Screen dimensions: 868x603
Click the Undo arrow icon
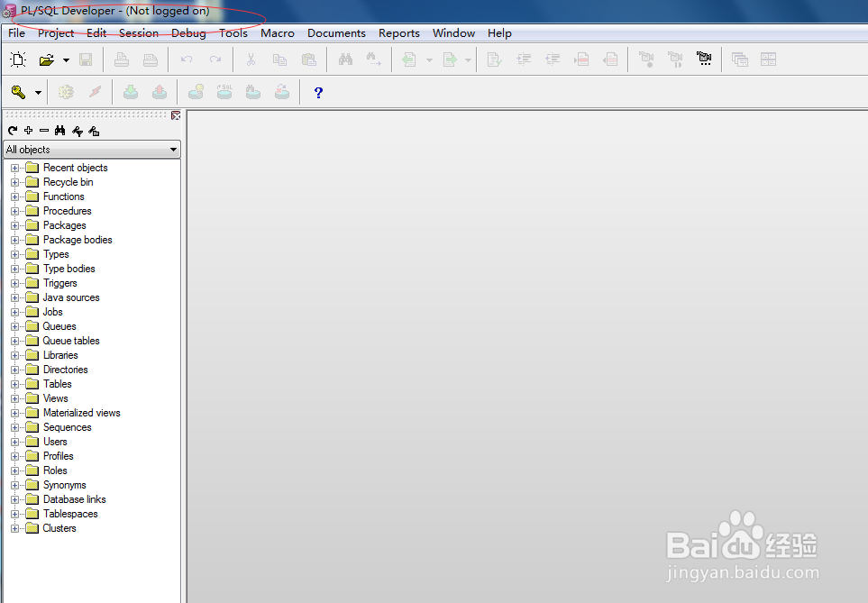187,59
